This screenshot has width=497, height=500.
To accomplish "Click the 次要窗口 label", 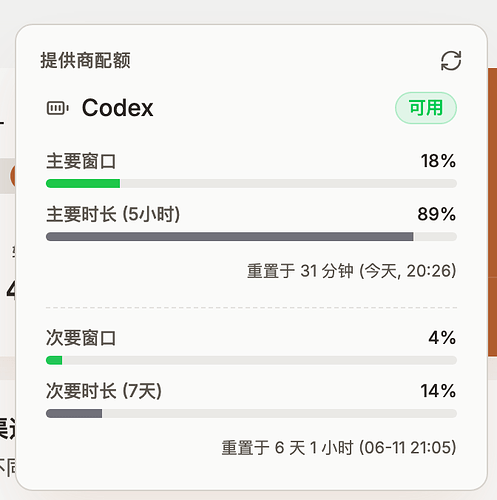I will coord(81,338).
